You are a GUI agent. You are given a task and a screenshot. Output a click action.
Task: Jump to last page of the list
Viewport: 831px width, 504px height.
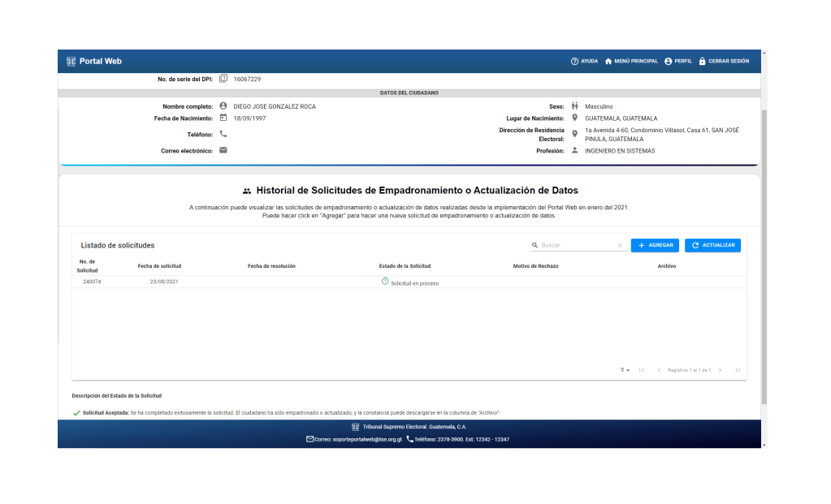pyautogui.click(x=738, y=370)
